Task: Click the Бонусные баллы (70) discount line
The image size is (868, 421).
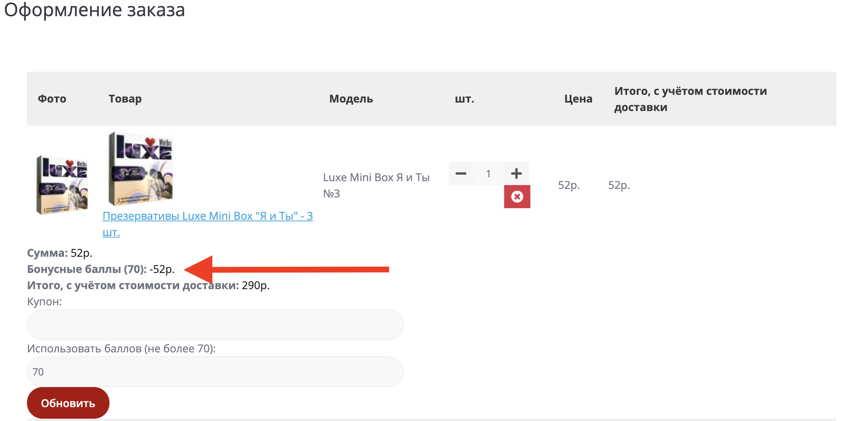Action: tap(101, 269)
